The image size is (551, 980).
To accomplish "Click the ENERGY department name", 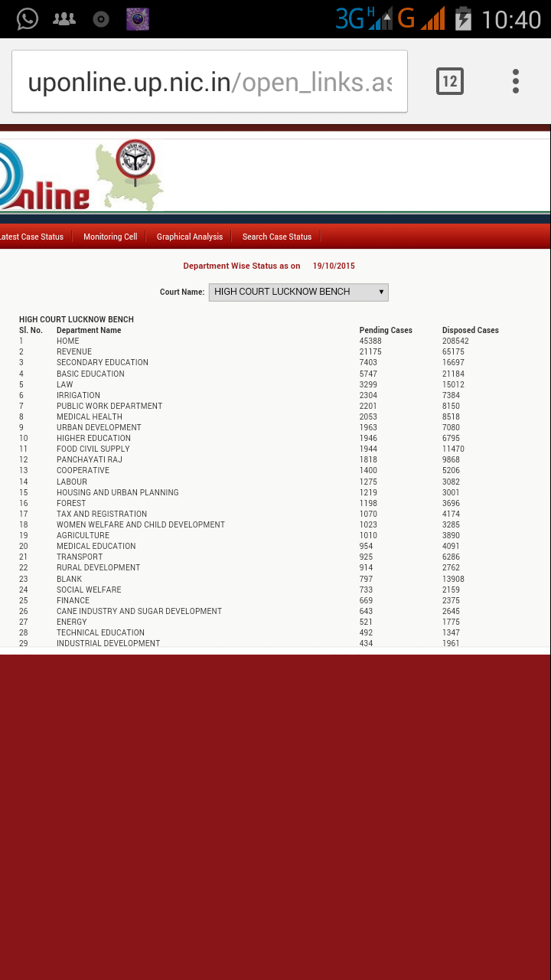I will coord(72,622).
